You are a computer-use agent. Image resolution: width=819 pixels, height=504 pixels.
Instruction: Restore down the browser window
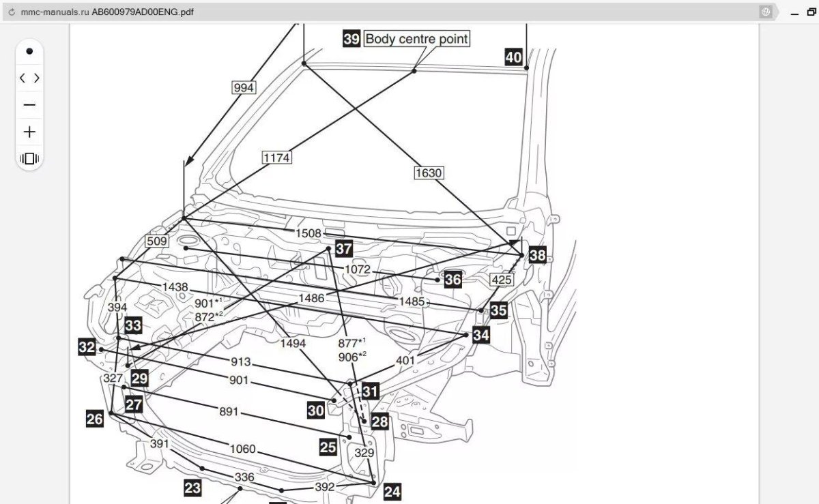810,12
